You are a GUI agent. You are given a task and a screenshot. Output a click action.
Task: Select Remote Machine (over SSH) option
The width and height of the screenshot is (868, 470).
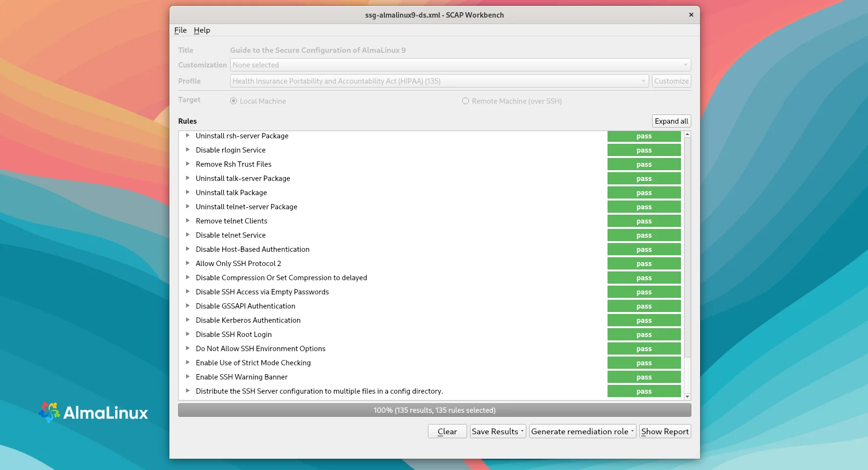(466, 101)
